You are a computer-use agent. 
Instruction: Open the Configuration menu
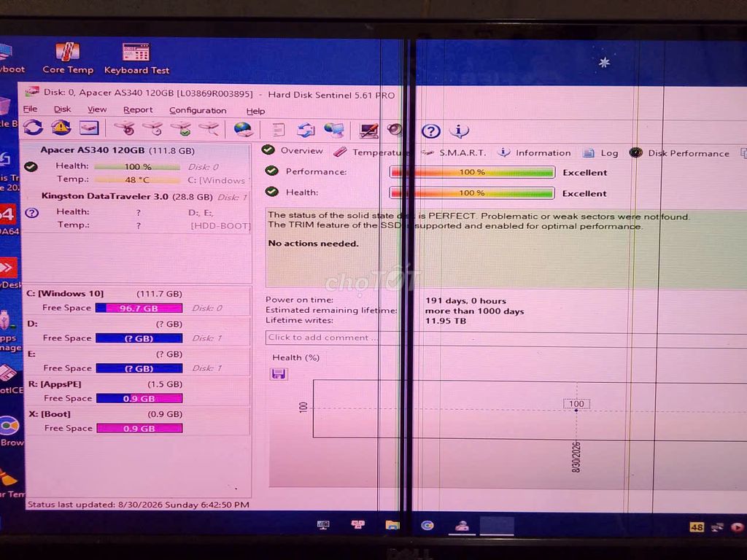click(198, 111)
